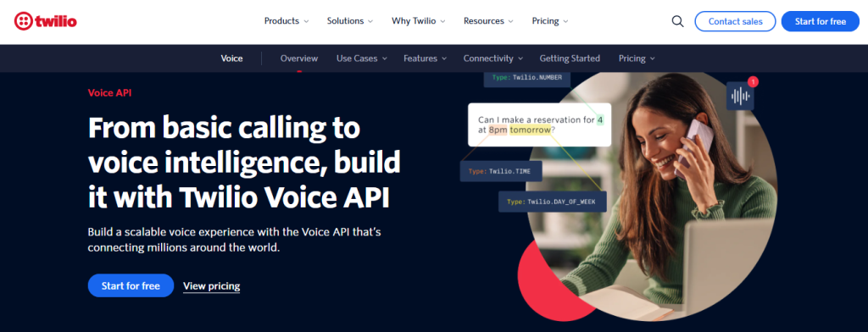Image resolution: width=868 pixels, height=332 pixels.
Task: Open the Why Twilio dropdown
Action: [x=419, y=21]
